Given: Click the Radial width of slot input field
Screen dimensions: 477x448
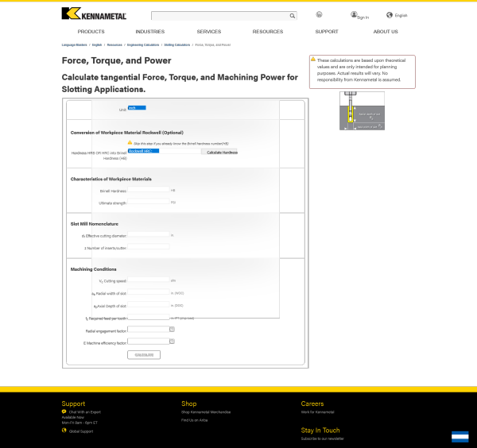Looking at the screenshot, I should tap(149, 292).
